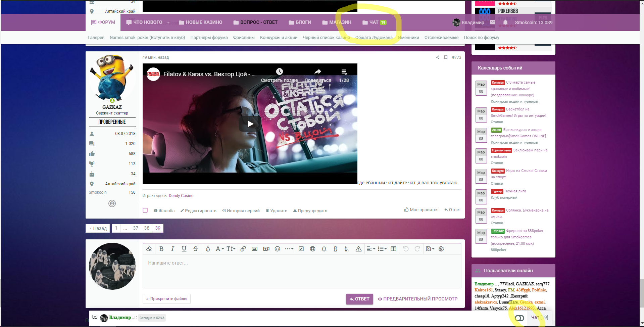Click Поиск по форуму
644x327 pixels.
pyautogui.click(x=482, y=38)
